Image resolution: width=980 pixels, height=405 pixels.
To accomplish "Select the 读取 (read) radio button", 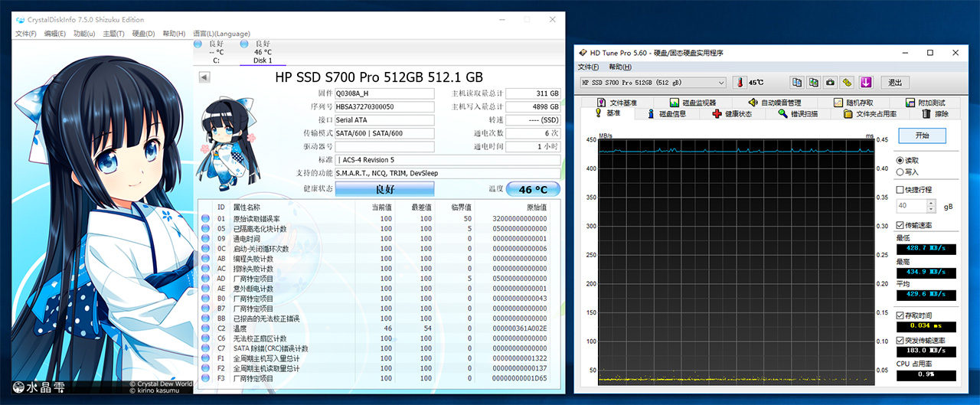I will click(x=900, y=160).
